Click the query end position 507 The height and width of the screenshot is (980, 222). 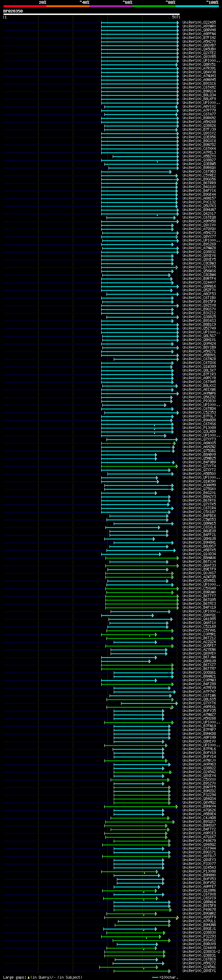point(175,17)
